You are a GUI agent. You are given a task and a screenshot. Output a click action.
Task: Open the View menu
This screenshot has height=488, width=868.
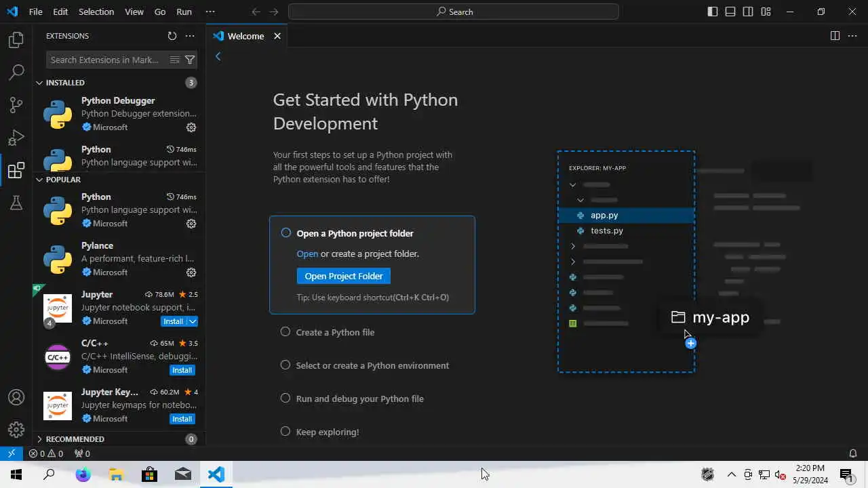(134, 12)
